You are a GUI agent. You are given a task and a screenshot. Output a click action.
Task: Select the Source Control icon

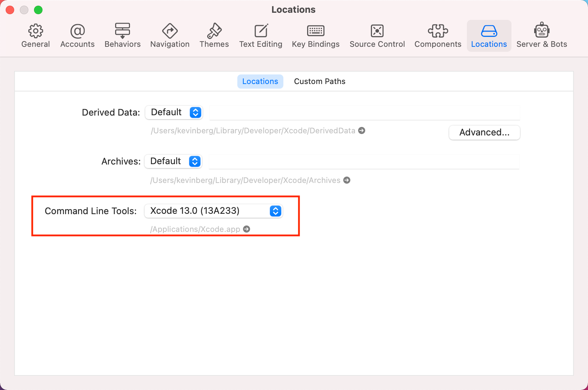tap(377, 35)
